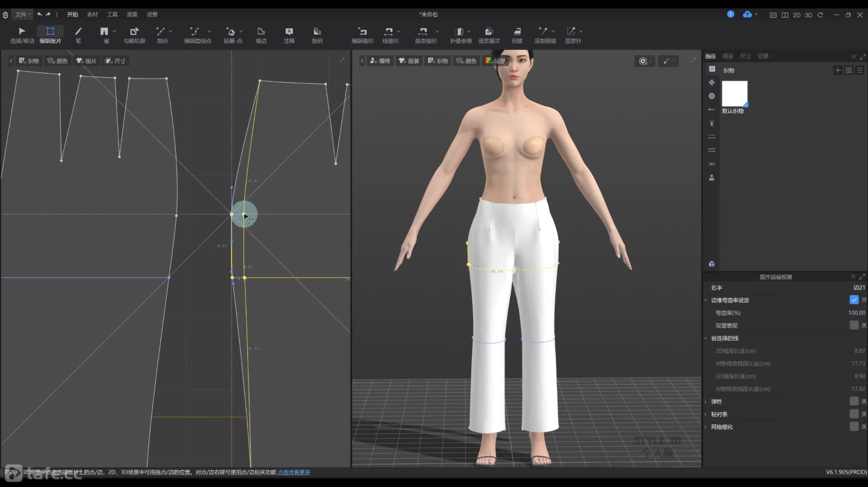This screenshot has height=487, width=868.
Task: Select the 添加假缝 tool
Action: 544,35
